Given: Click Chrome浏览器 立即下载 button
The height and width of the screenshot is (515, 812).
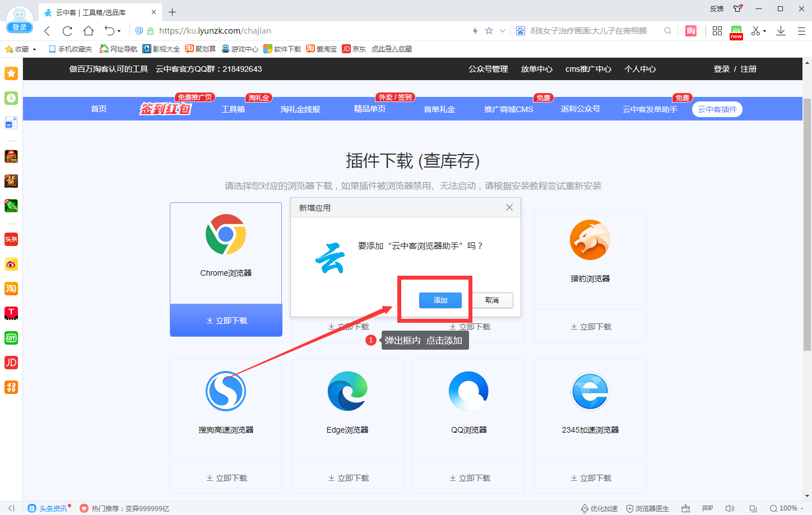Looking at the screenshot, I should pos(226,321).
